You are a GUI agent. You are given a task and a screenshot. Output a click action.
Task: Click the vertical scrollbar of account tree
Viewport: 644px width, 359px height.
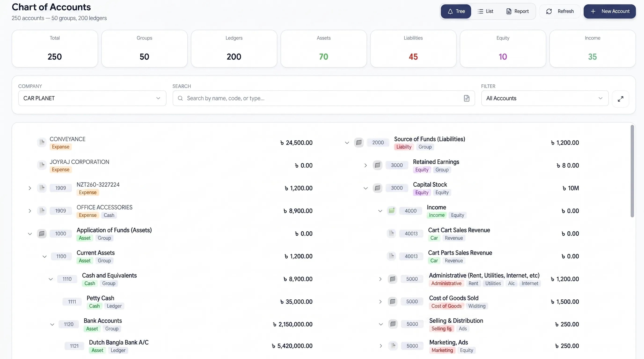(632, 171)
